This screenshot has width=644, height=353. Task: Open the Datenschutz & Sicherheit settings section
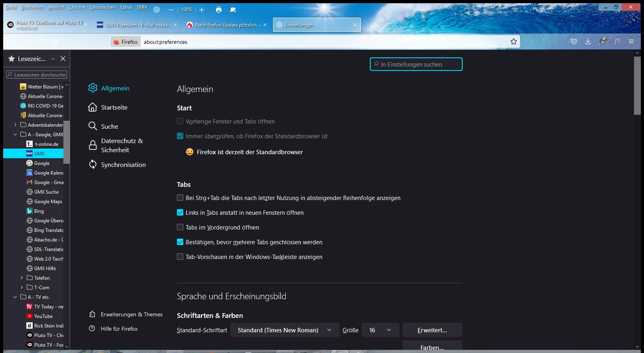tap(122, 145)
